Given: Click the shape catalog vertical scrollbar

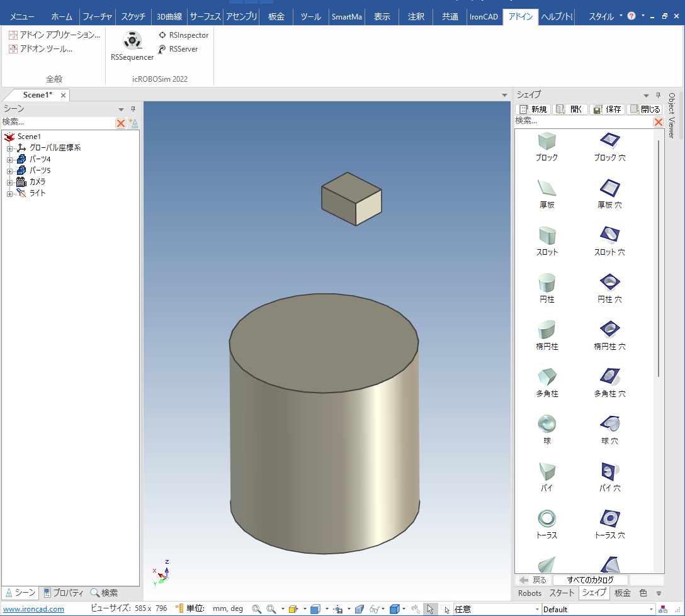Looking at the screenshot, I should coord(659,252).
